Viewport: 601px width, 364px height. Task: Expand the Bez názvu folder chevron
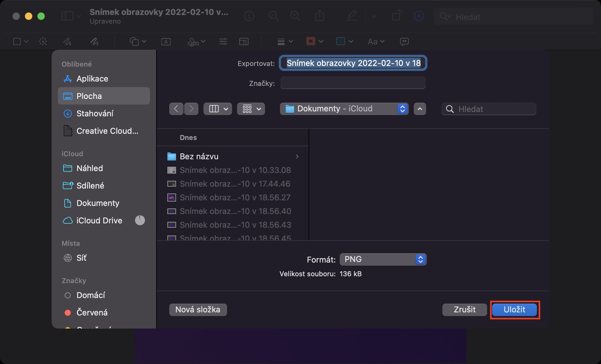(297, 156)
